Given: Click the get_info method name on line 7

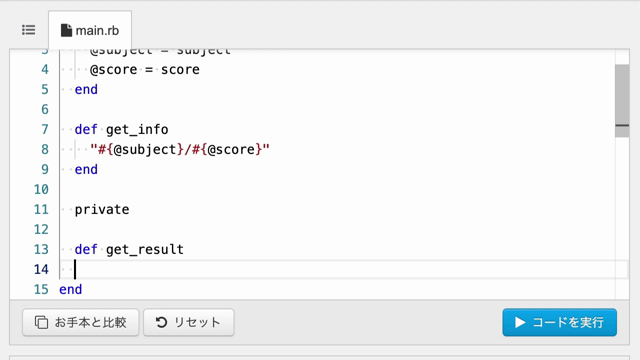Looking at the screenshot, I should click(137, 129).
